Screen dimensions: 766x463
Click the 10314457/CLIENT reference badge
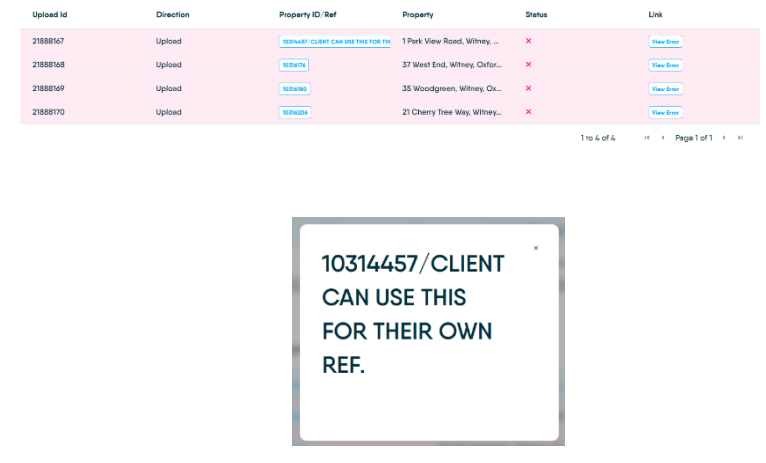pyautogui.click(x=335, y=41)
